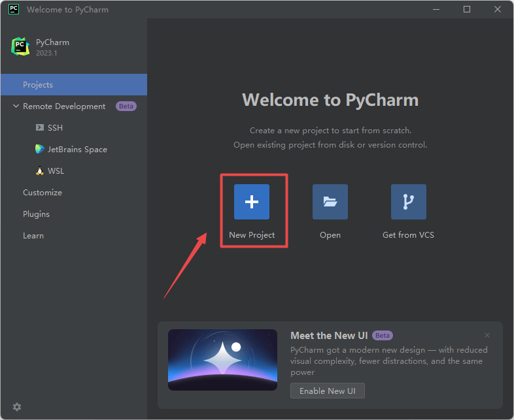Click the Open folder icon
514x420 pixels.
tap(330, 202)
